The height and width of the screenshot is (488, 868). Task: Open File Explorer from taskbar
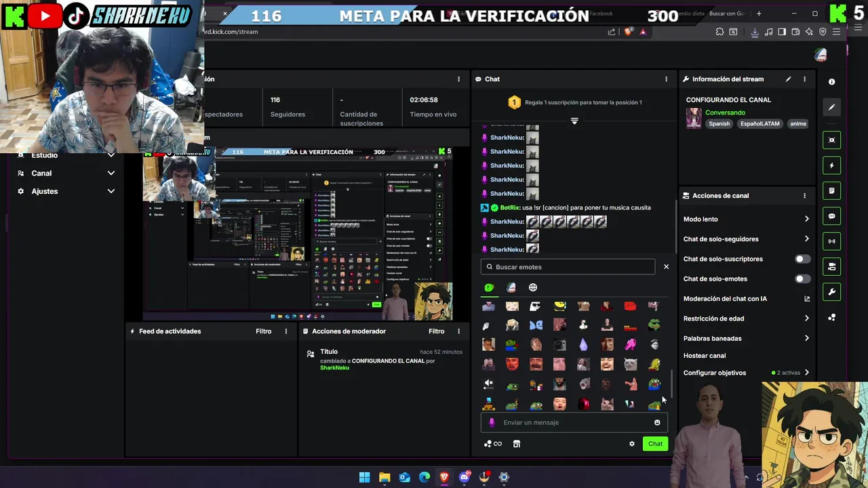tap(384, 477)
